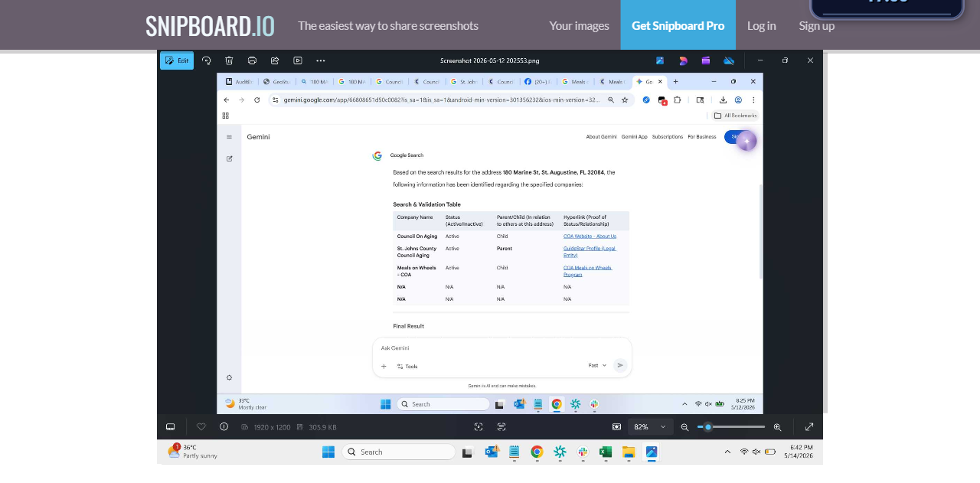The height and width of the screenshot is (483, 980).
Task: Click the captured Chrome reload button
Action: point(256,100)
